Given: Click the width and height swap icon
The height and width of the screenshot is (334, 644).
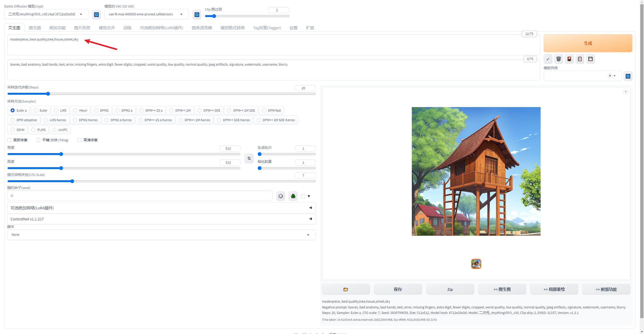Looking at the screenshot, I should click(x=249, y=158).
